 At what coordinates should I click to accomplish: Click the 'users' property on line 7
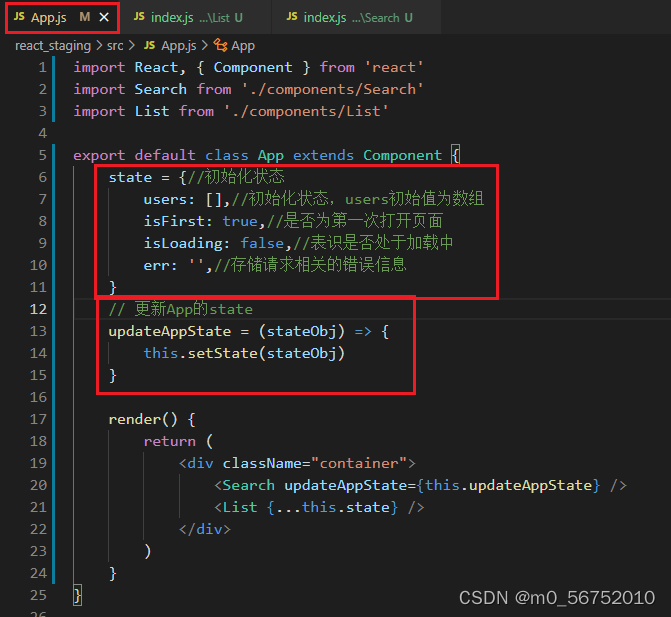[165, 199]
